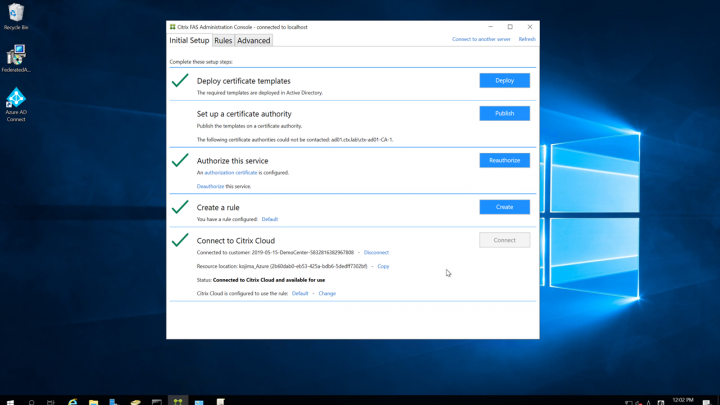Image resolution: width=720 pixels, height=405 pixels.
Task: Copy the resource location ID
Action: (x=383, y=267)
